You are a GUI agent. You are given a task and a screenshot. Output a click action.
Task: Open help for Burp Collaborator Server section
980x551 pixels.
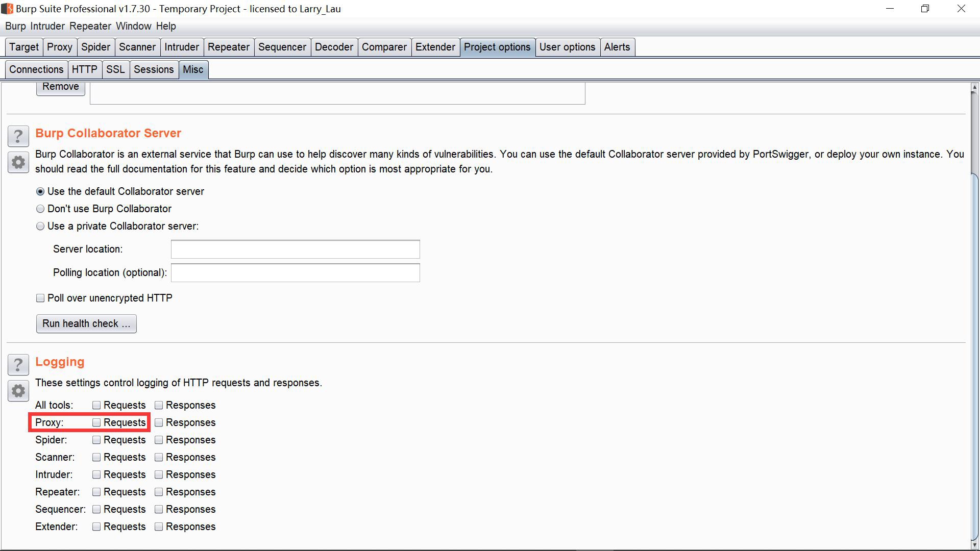[18, 136]
